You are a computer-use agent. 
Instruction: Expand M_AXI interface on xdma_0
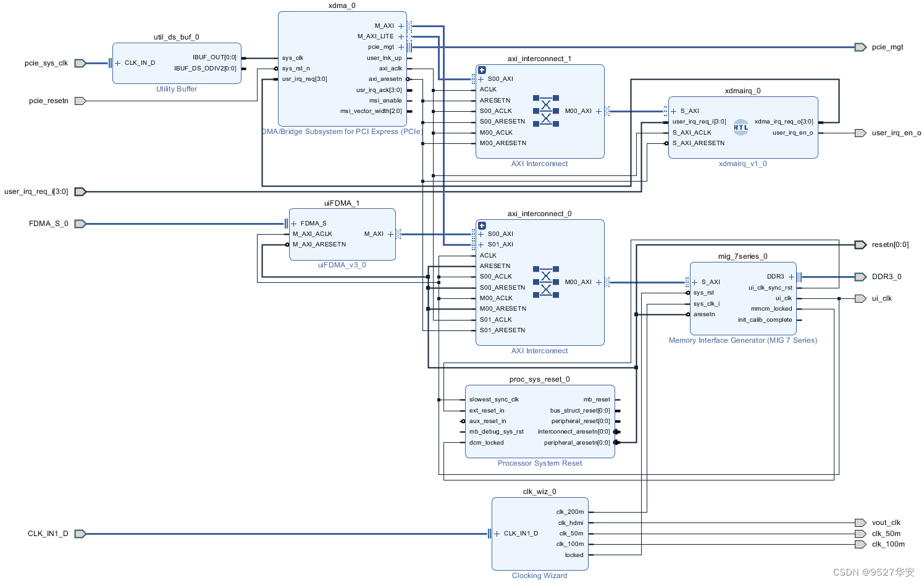pos(401,26)
